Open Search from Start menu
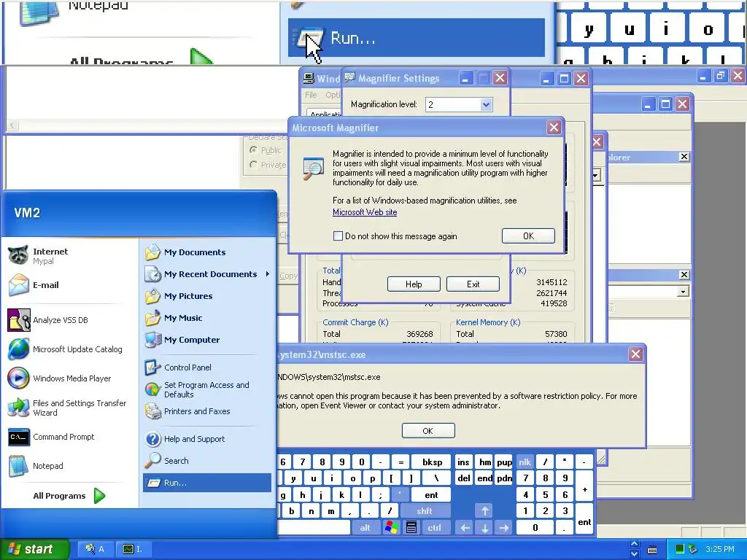The height and width of the screenshot is (560, 747). tap(207, 461)
